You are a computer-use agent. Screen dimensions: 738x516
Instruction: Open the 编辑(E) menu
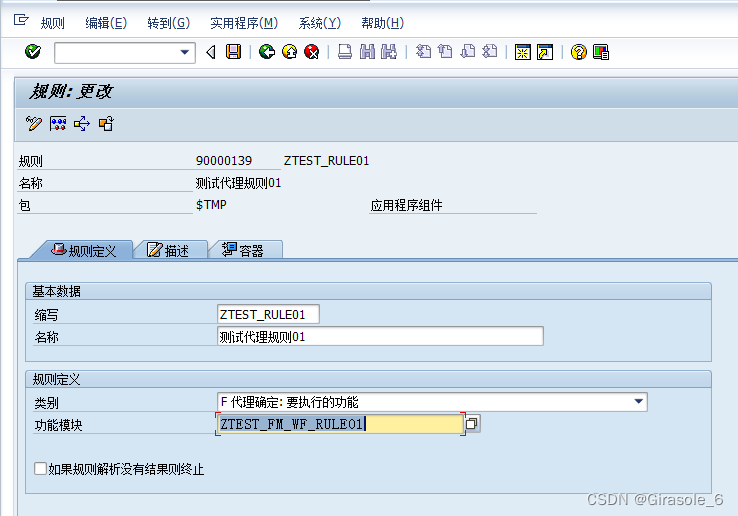106,23
